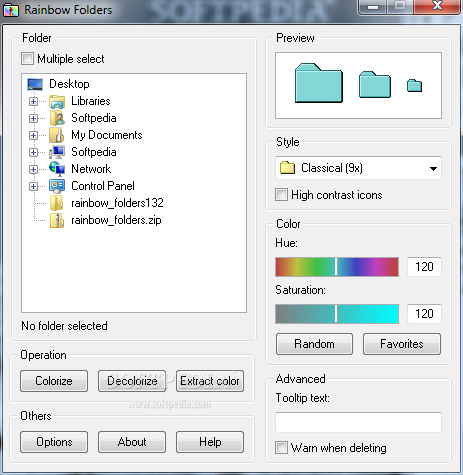Select Libraries label in tree
This screenshot has width=463, height=475.
(x=91, y=101)
